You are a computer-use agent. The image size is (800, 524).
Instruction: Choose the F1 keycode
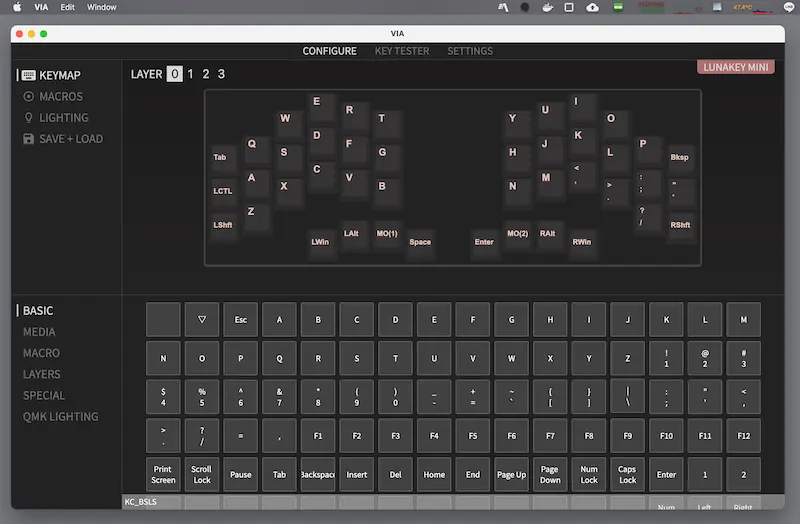[318, 436]
